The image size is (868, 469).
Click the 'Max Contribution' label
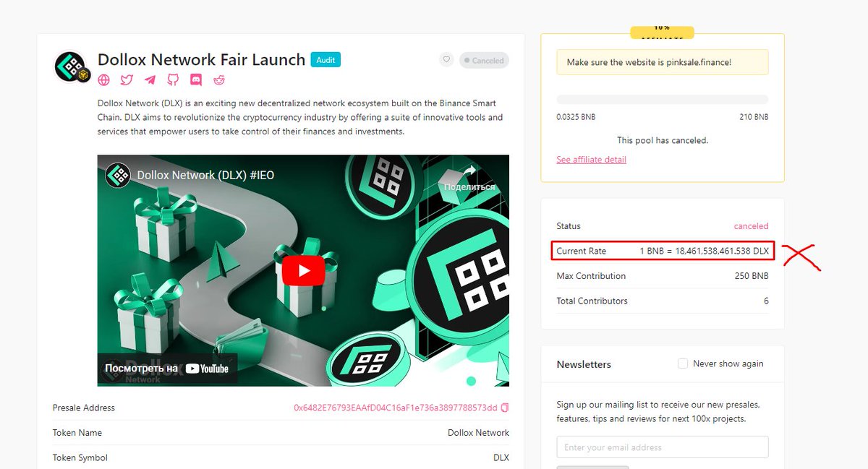[x=591, y=276]
